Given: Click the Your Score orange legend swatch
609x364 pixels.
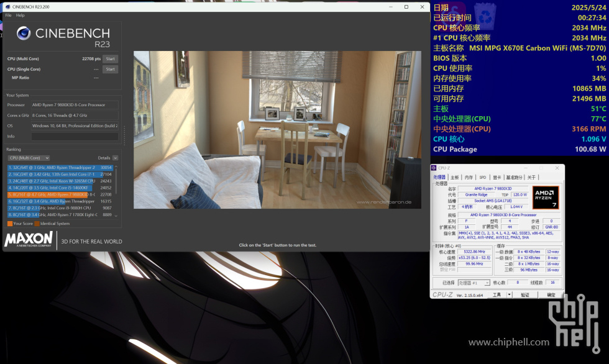Looking at the screenshot, I should tap(10, 224).
